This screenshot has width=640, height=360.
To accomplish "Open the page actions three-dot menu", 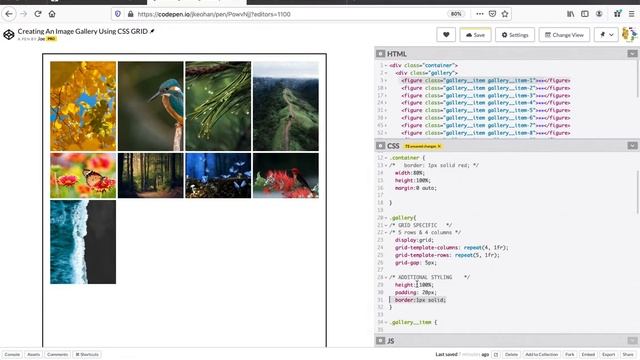I will [x=480, y=14].
